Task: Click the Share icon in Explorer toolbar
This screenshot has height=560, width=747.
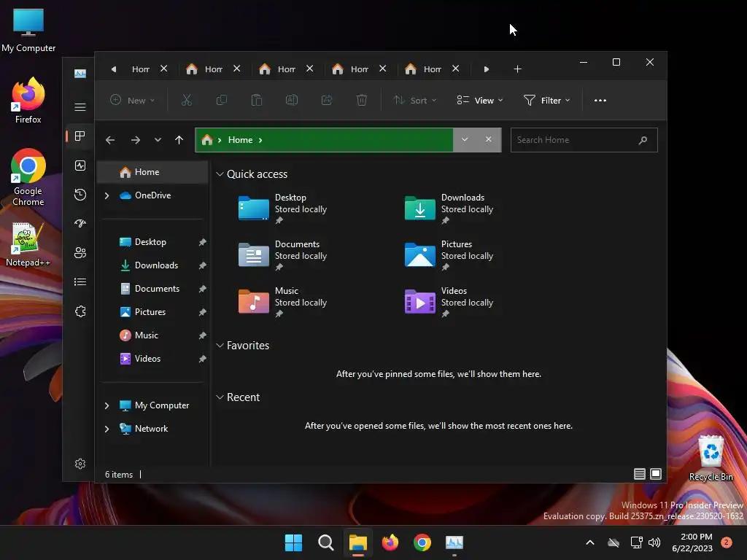Action: [326, 100]
